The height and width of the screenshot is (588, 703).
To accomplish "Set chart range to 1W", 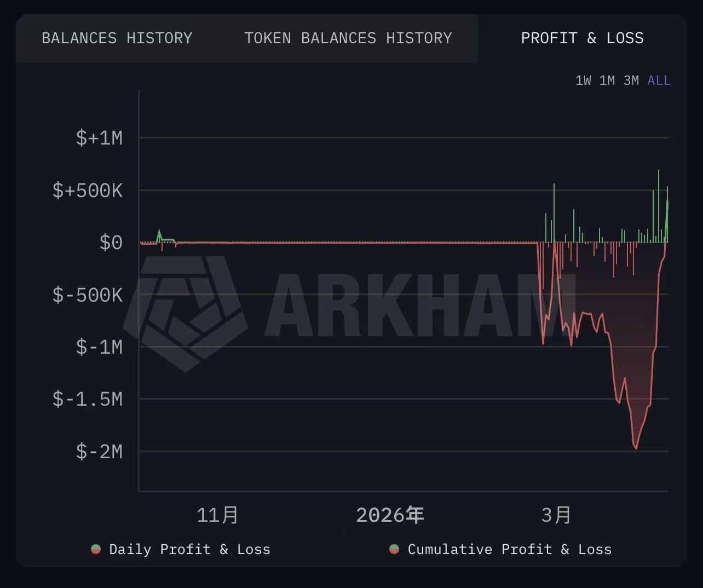I will (x=583, y=80).
